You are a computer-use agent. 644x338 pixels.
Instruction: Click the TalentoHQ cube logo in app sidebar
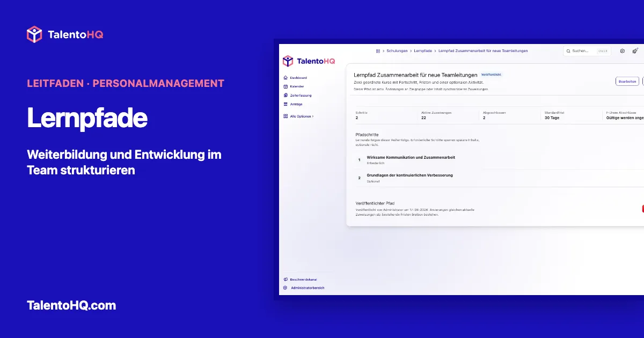click(x=288, y=61)
